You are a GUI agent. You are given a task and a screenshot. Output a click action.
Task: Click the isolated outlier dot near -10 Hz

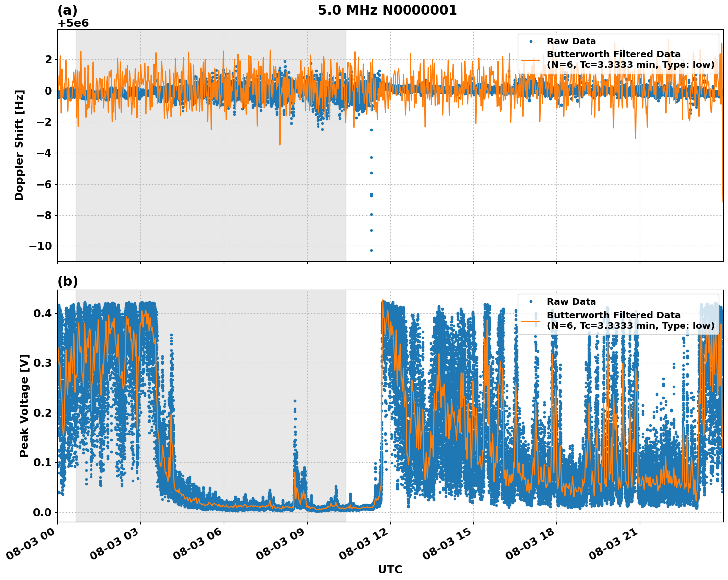pyautogui.click(x=371, y=251)
